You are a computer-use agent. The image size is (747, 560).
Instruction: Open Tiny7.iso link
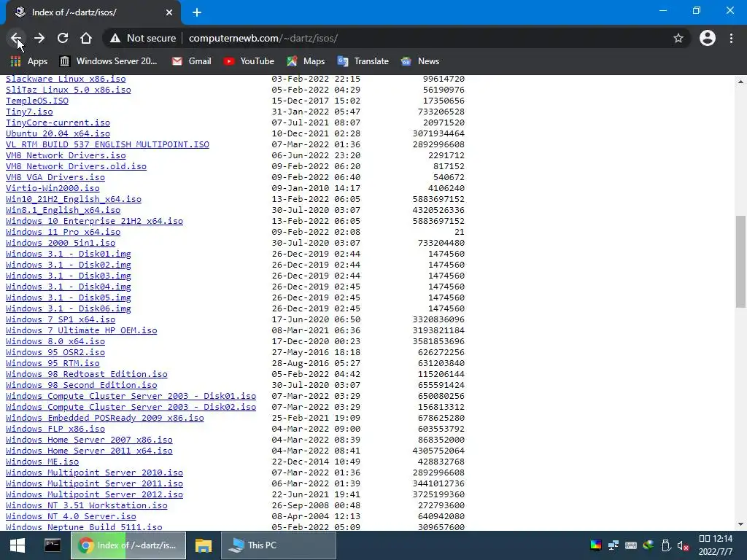tap(29, 112)
